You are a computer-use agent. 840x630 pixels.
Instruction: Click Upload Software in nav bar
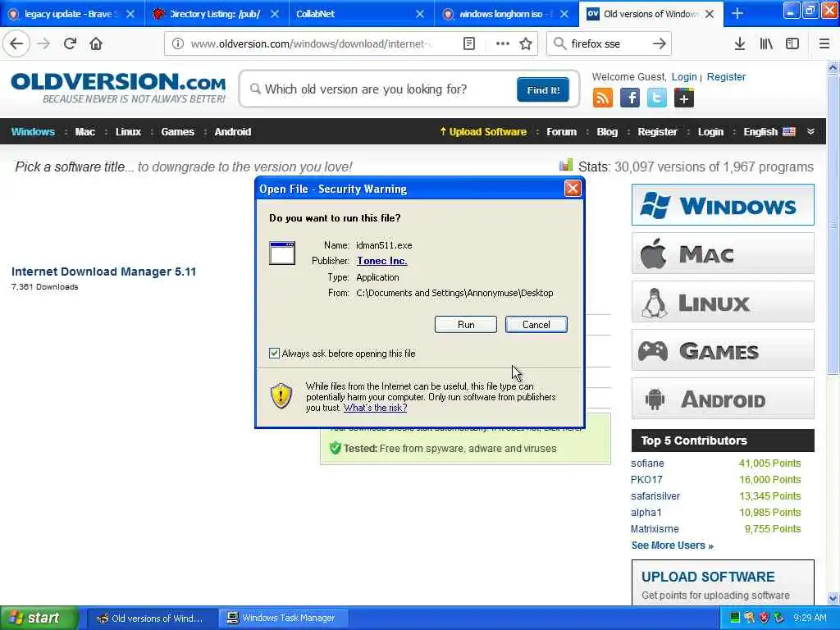click(483, 132)
